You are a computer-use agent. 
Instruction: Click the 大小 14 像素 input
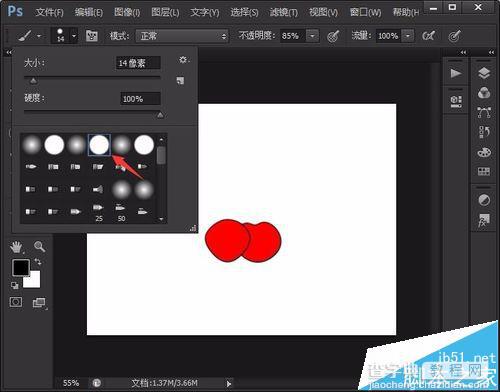(138, 63)
